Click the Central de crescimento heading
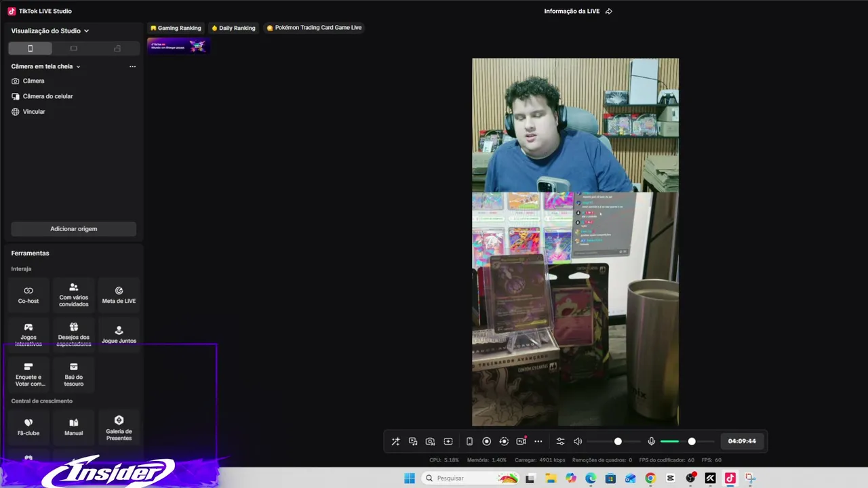Screen dimensions: 868x488 [x=41, y=401]
